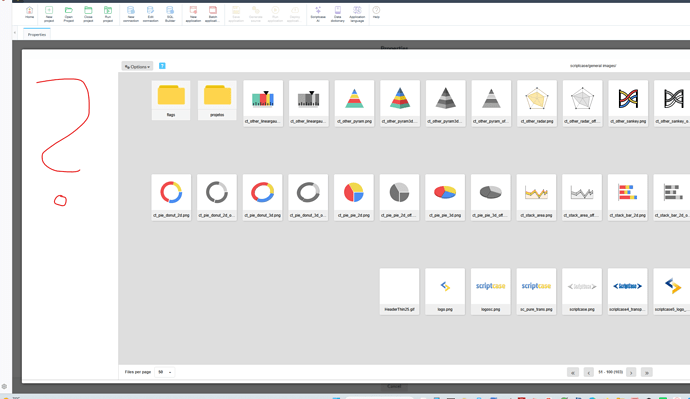This screenshot has height=399, width=690.
Task: Select the ct_other_pyram.png thumbnail
Action: (354, 103)
